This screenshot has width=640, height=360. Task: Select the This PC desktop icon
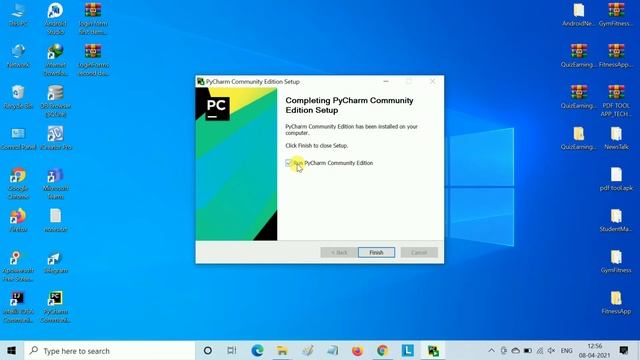click(18, 15)
